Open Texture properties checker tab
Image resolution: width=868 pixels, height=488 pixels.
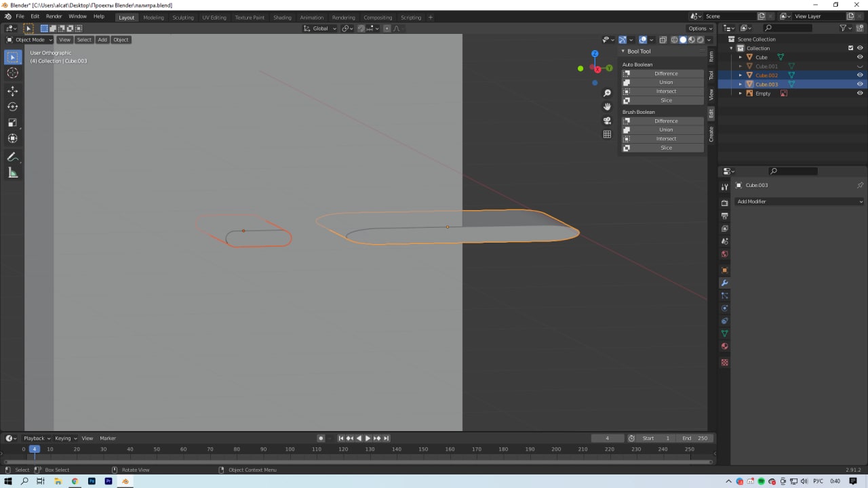724,363
